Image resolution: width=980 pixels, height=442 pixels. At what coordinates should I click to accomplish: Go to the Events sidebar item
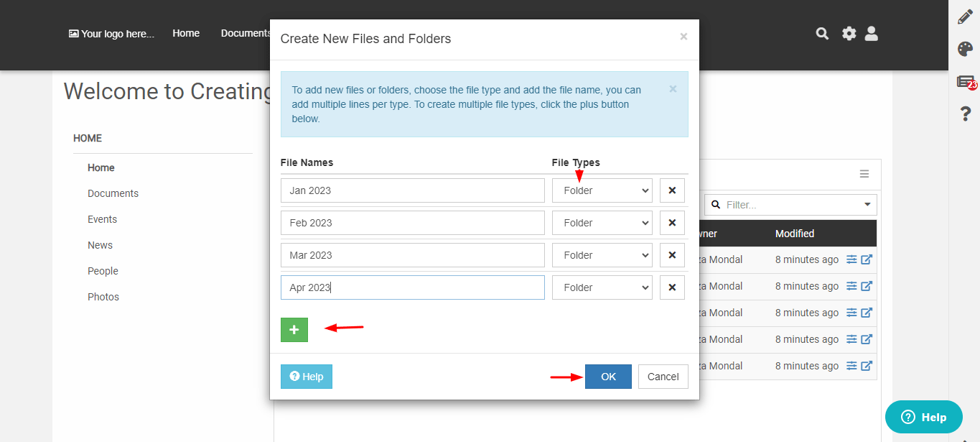[x=102, y=218]
